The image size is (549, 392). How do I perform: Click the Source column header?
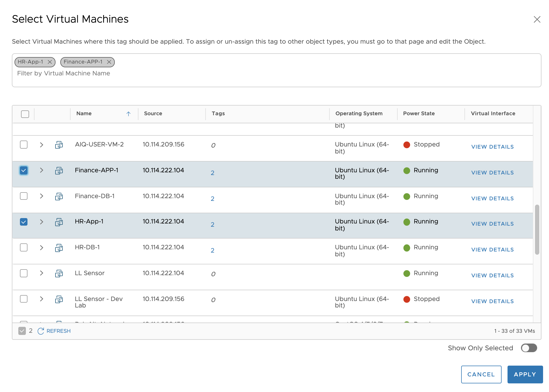[x=153, y=113]
